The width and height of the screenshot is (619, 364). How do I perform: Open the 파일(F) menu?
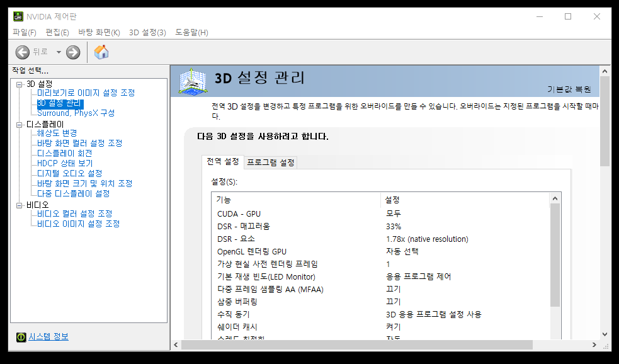(25, 32)
